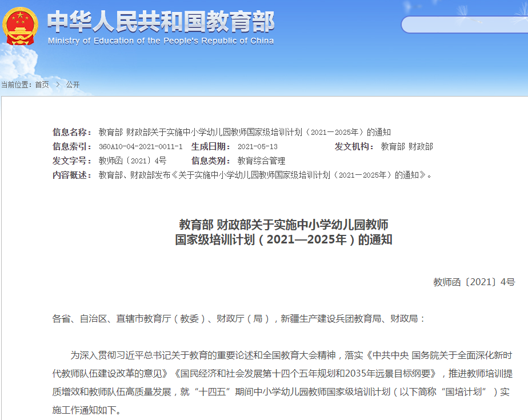Click 教育综合管理 category value
This screenshot has height=420, width=528.
[261, 161]
